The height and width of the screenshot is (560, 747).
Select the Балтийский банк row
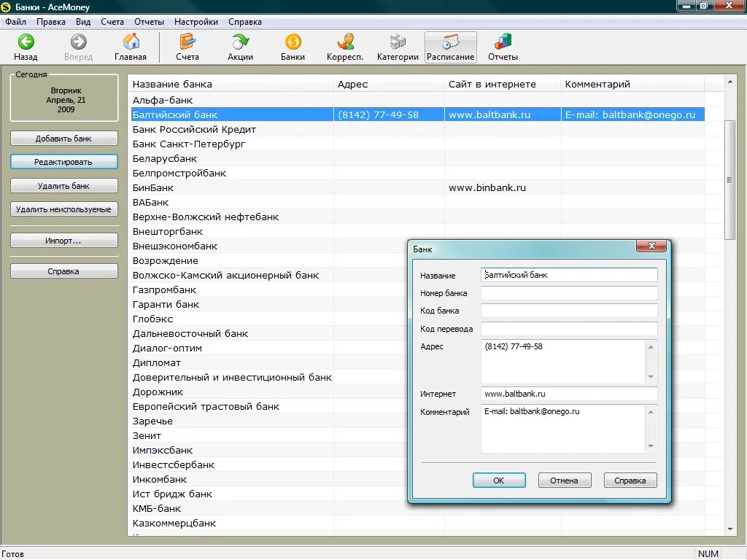click(x=418, y=114)
